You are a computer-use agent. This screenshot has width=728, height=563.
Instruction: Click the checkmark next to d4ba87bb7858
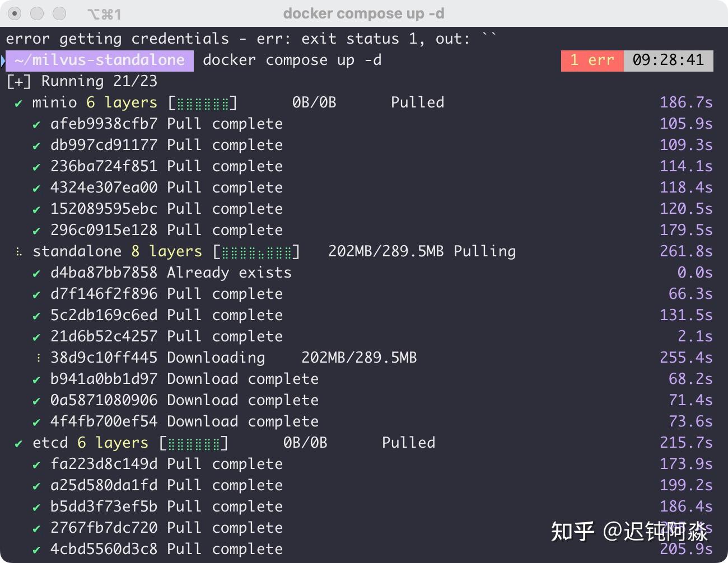[36, 274]
